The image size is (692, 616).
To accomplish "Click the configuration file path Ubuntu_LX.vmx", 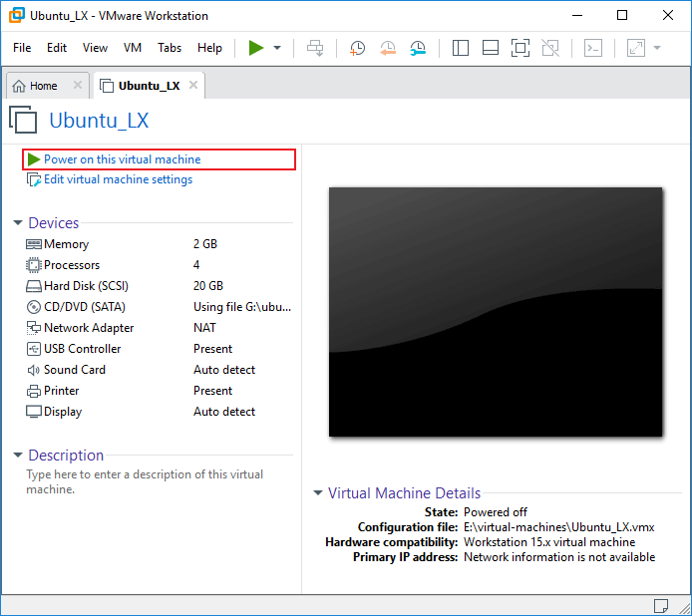I will click(559, 527).
